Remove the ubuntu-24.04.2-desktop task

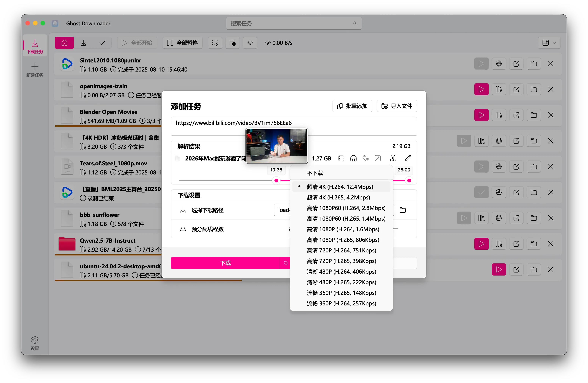coord(551,269)
